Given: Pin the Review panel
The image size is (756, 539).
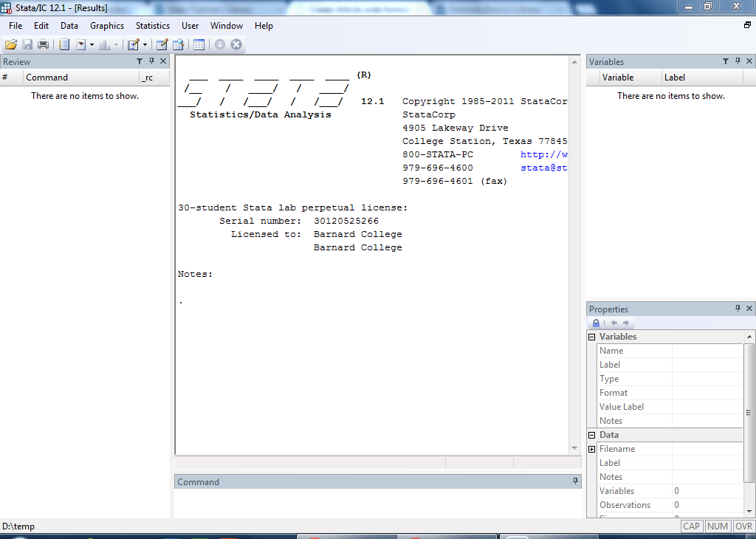Looking at the screenshot, I should click(151, 61).
